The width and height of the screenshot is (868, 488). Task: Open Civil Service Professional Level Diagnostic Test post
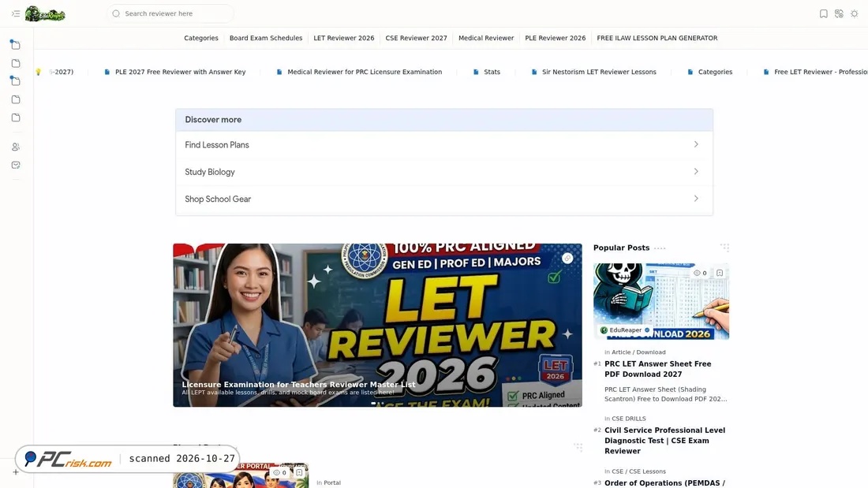tap(665, 441)
